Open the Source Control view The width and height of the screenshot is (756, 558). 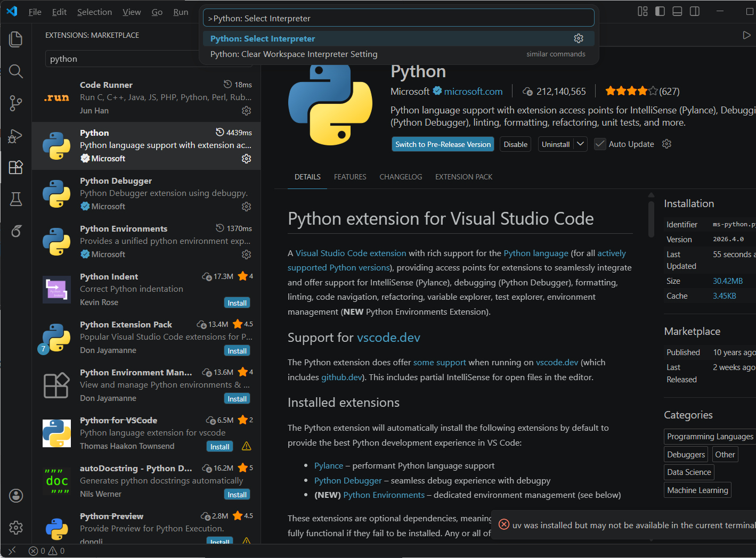coord(16,103)
